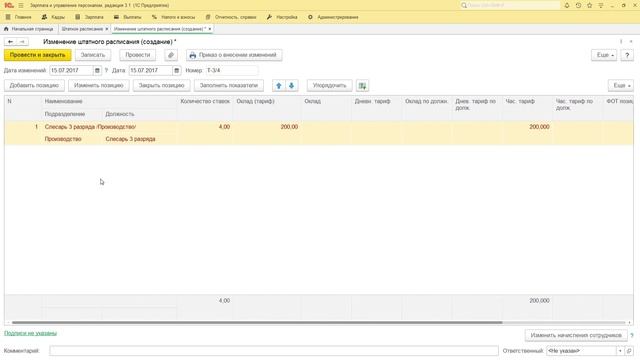Open Кадры section
Image resolution: width=640 pixels, height=360 pixels.
click(x=53, y=17)
